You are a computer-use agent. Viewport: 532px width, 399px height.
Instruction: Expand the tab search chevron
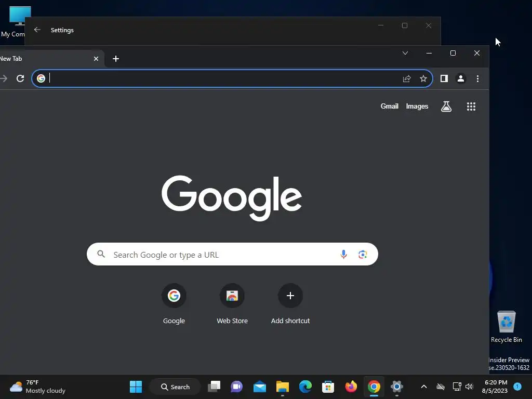[x=405, y=54]
